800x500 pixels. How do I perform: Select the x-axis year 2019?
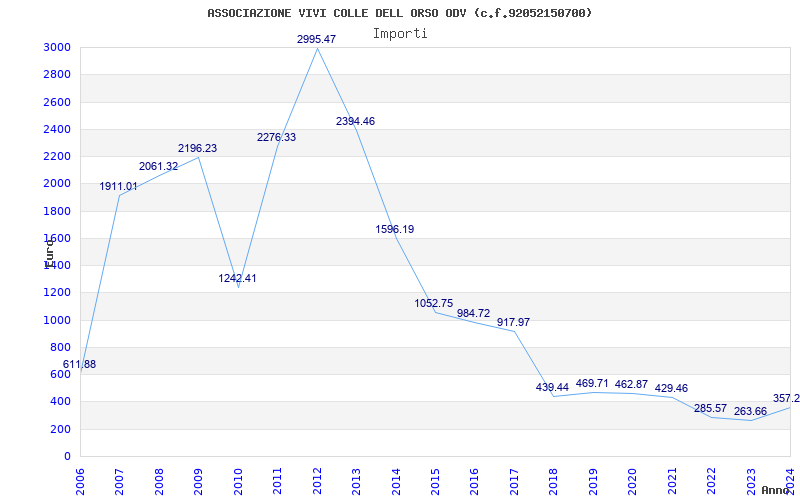point(593,482)
